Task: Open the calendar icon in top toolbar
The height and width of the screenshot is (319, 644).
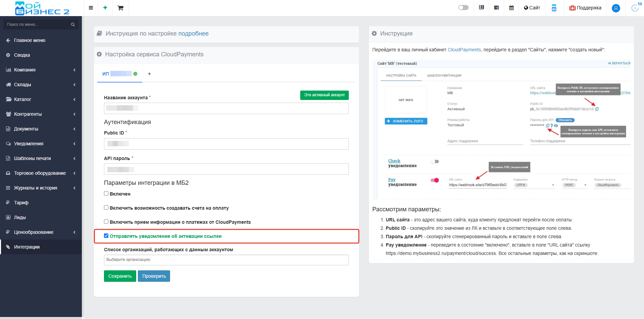Action: [x=512, y=8]
